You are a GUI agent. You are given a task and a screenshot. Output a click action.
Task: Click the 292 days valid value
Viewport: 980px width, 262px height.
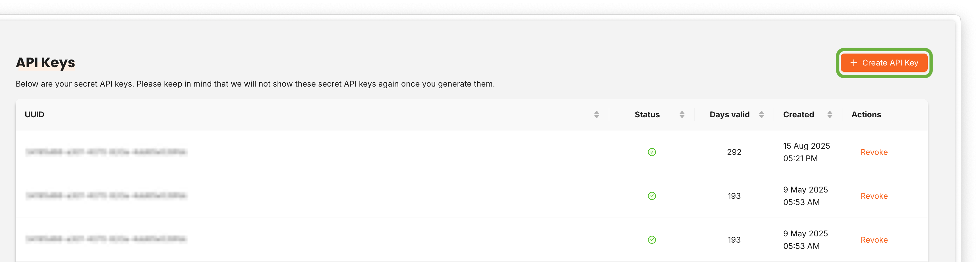point(734,152)
